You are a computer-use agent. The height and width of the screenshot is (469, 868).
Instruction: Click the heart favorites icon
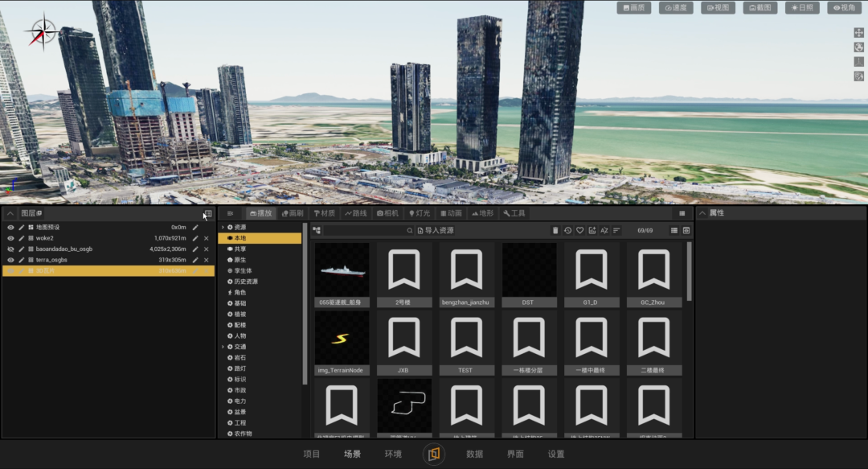coord(579,231)
